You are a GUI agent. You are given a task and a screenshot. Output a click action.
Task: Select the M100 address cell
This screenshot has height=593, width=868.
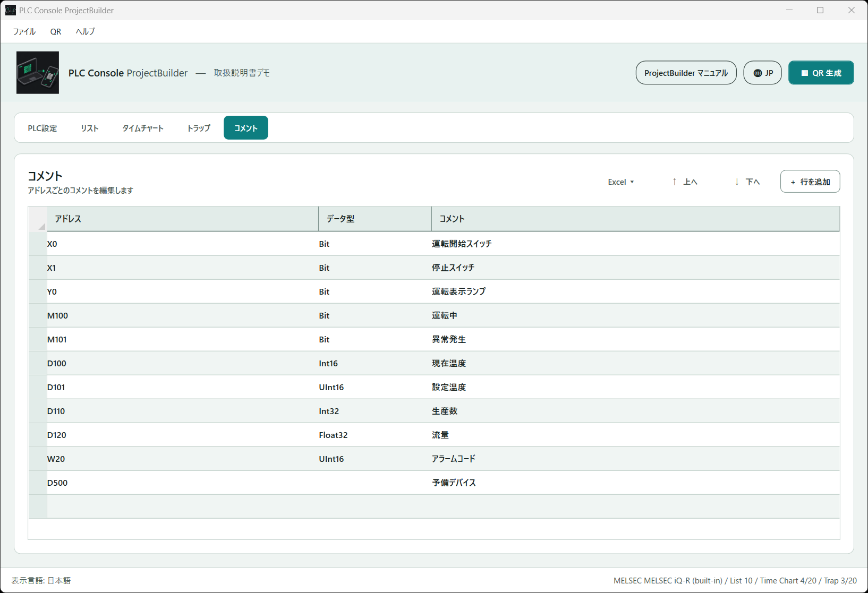[x=183, y=315]
